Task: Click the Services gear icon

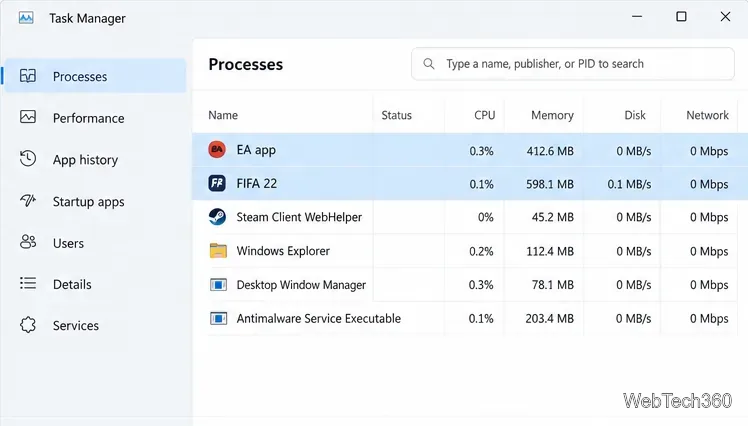Action: 28,325
